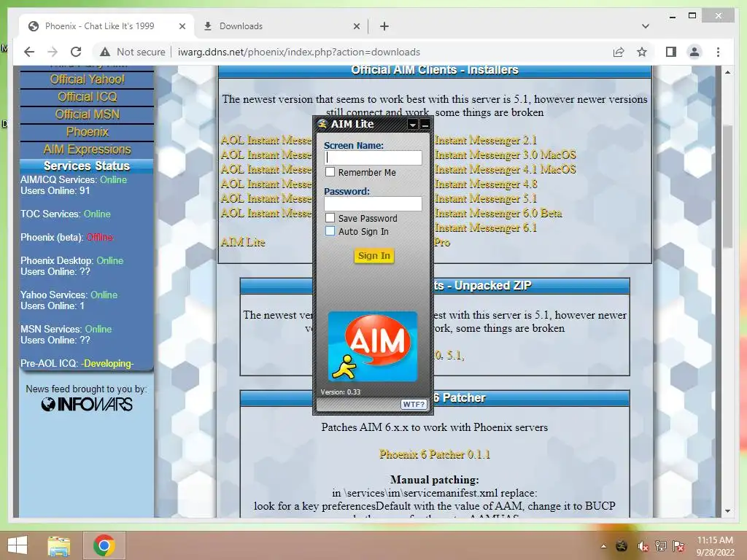Open the Windows Start button
The image size is (747, 560).
pyautogui.click(x=18, y=545)
